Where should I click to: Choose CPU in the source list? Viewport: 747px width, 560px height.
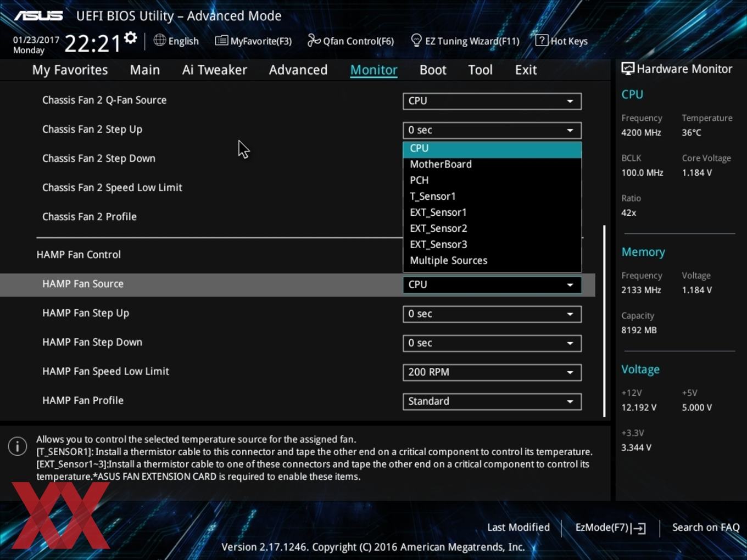pyautogui.click(x=492, y=149)
